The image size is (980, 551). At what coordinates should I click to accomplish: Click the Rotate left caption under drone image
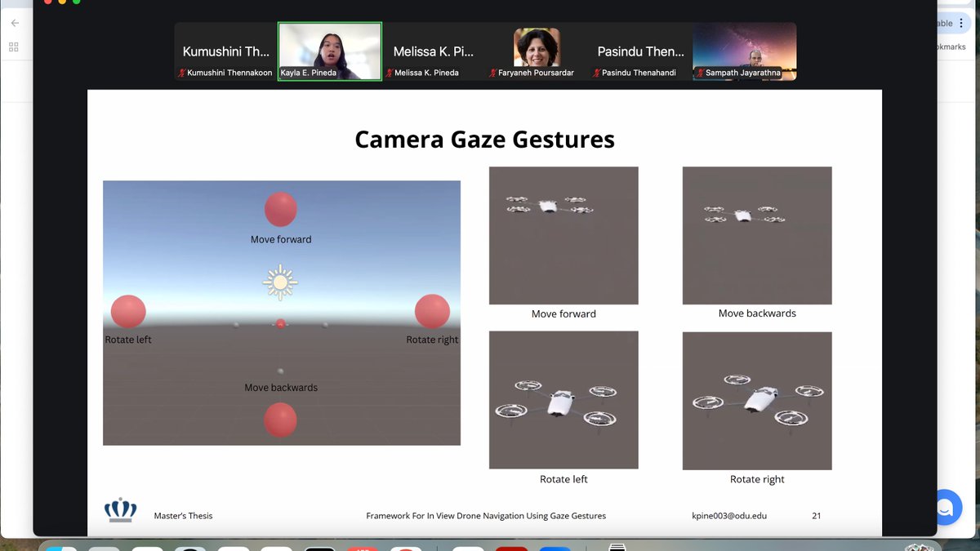click(563, 479)
